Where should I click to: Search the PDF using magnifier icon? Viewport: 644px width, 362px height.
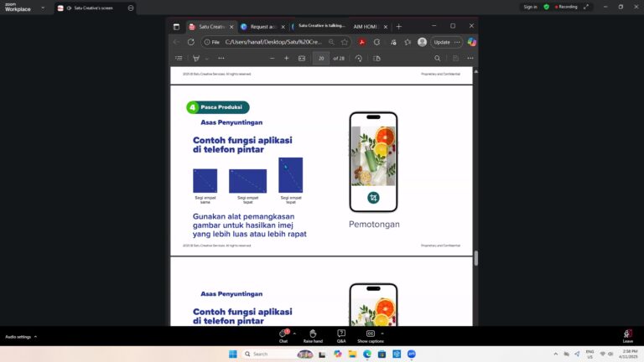tap(437, 58)
